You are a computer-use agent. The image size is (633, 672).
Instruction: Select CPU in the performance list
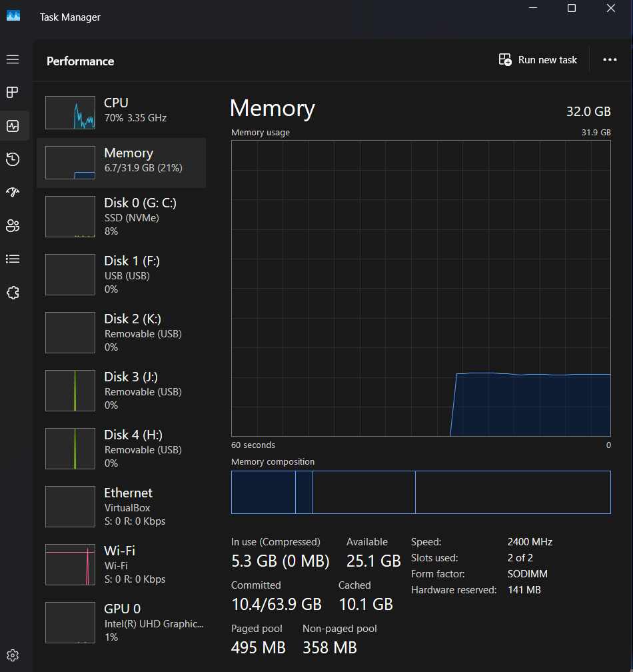tap(121, 112)
